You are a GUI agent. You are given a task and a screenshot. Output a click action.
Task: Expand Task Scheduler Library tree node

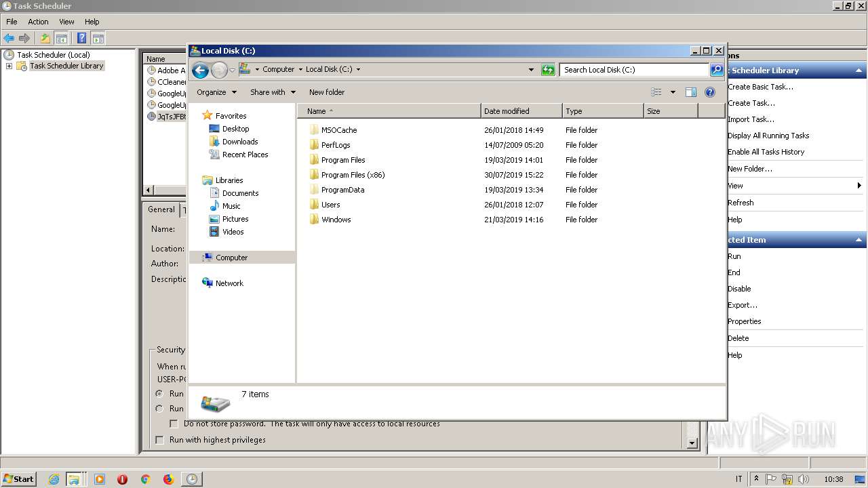[x=9, y=66]
